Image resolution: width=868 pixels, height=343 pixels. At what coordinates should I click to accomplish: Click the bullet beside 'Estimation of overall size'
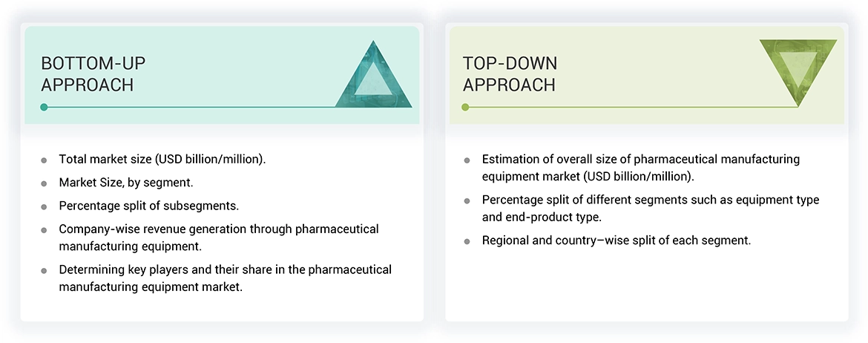pos(467,160)
